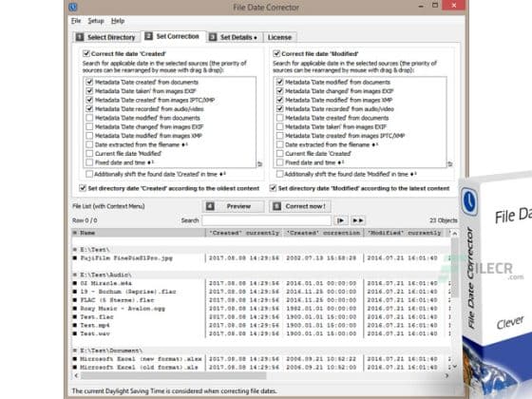Toggle 'Correct file date Modified' checkbox
Viewport: 532px width, 399px height.
point(276,53)
